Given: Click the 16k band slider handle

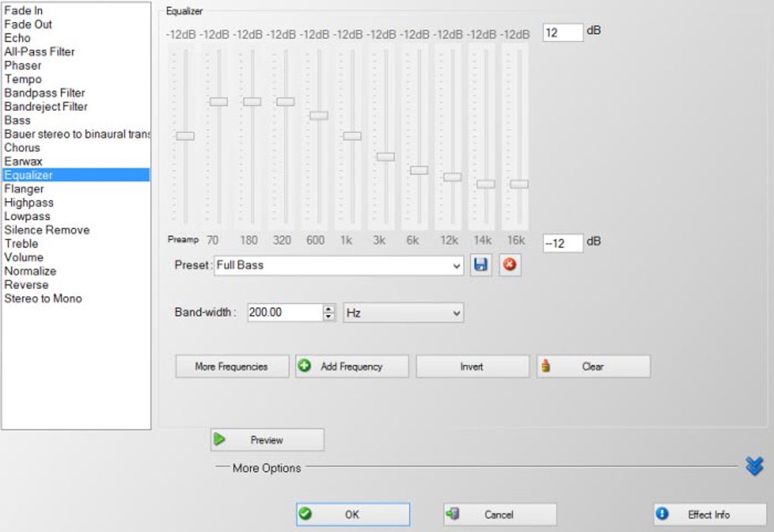Looking at the screenshot, I should pyautogui.click(x=519, y=184).
